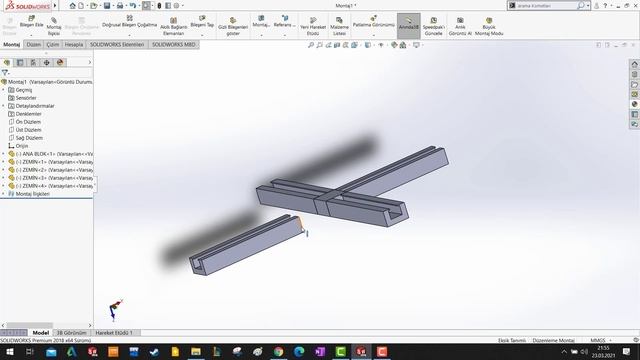Click the Open file icon
The height and width of the screenshot is (360, 640).
(94, 6)
